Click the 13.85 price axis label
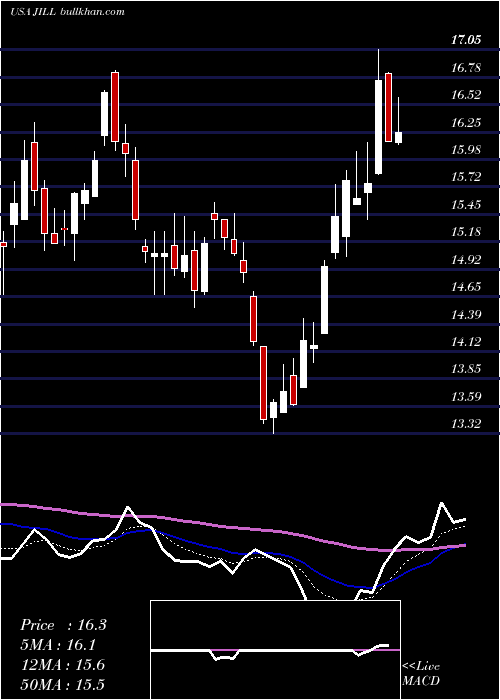Image resolution: width=500 pixels, height=700 pixels. pyautogui.click(x=466, y=369)
